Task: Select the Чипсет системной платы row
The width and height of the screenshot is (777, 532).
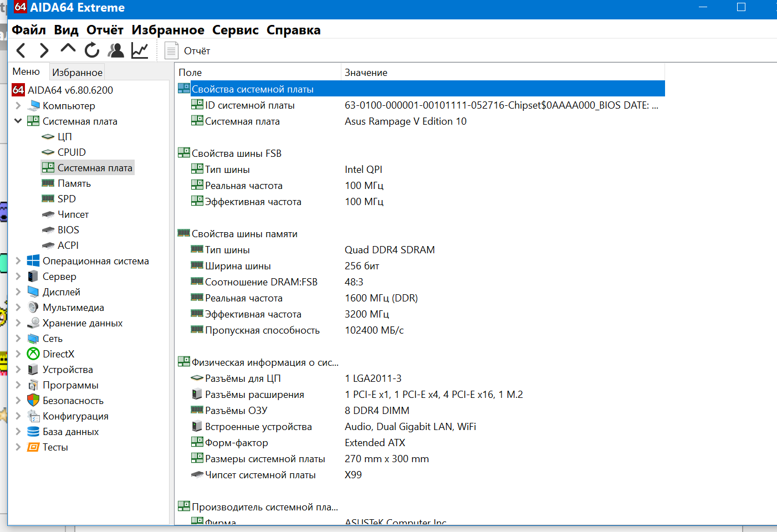Action: [421, 475]
